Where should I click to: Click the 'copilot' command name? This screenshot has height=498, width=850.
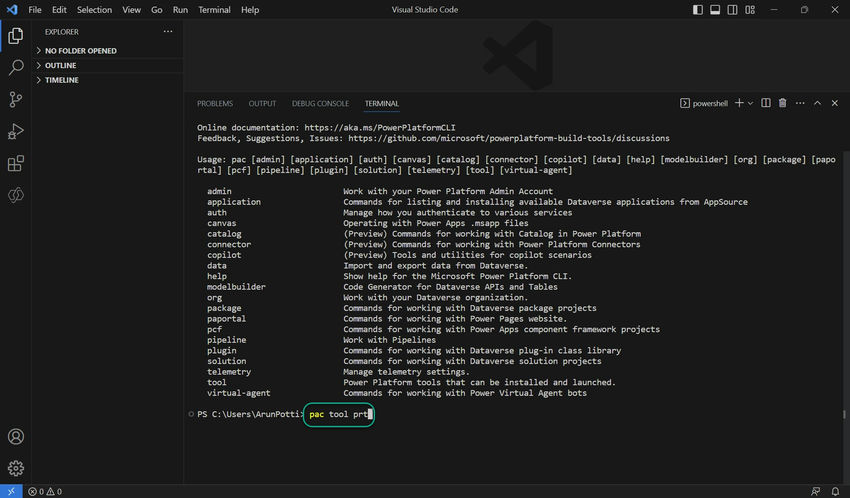[224, 255]
